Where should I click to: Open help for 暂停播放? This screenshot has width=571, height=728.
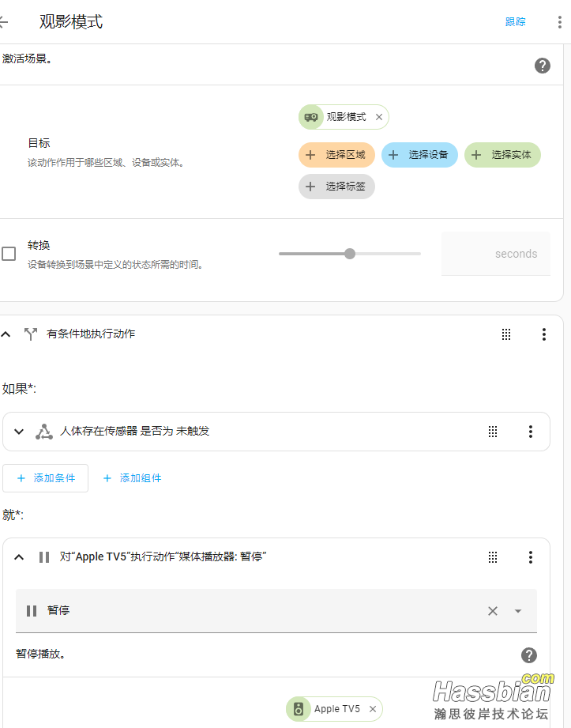529,655
